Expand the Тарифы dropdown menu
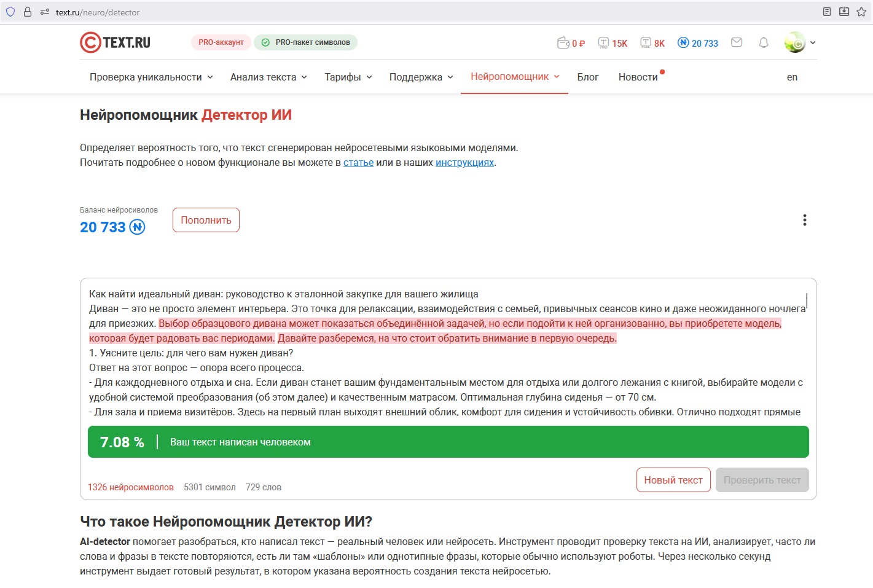 click(x=348, y=77)
